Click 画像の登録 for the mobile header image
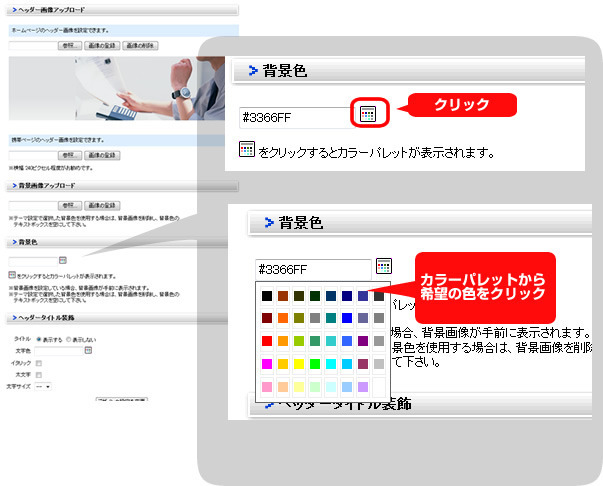 [x=100, y=155]
